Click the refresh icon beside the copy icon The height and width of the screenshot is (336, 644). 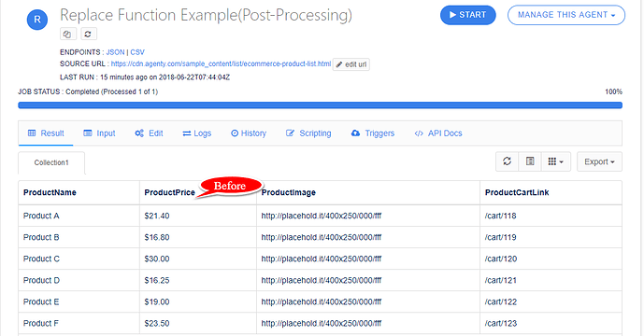pyautogui.click(x=88, y=34)
